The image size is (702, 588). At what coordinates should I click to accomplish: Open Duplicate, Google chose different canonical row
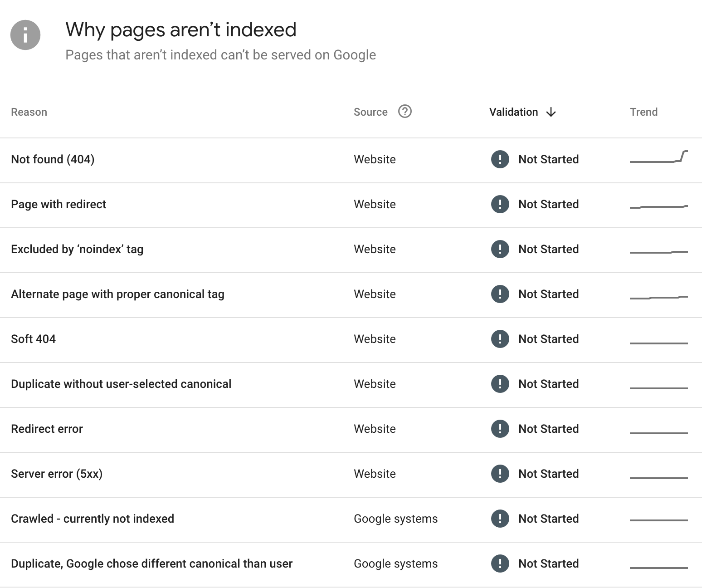pyautogui.click(x=151, y=563)
